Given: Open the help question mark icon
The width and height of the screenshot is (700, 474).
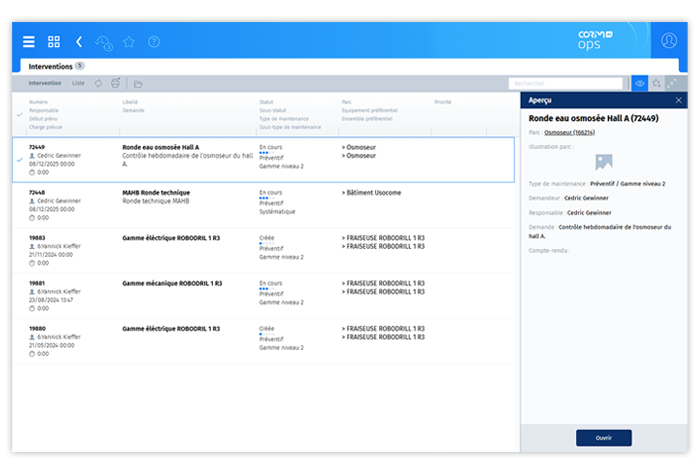Looking at the screenshot, I should [x=154, y=42].
